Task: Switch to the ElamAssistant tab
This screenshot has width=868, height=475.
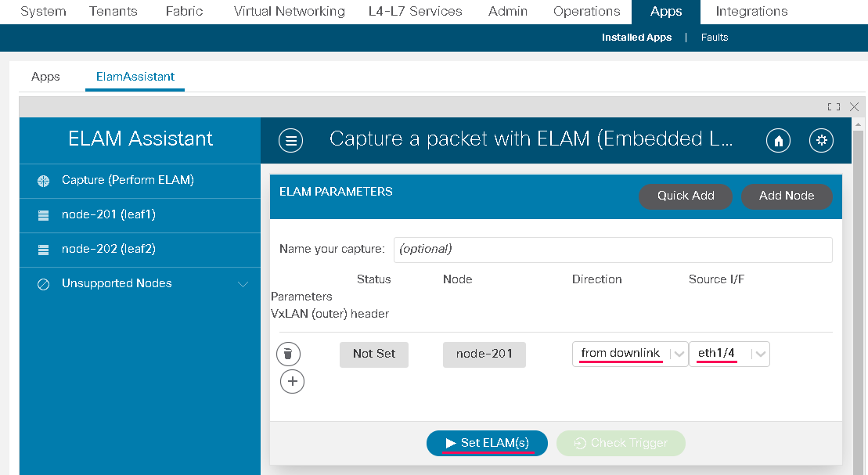Action: [x=135, y=77]
